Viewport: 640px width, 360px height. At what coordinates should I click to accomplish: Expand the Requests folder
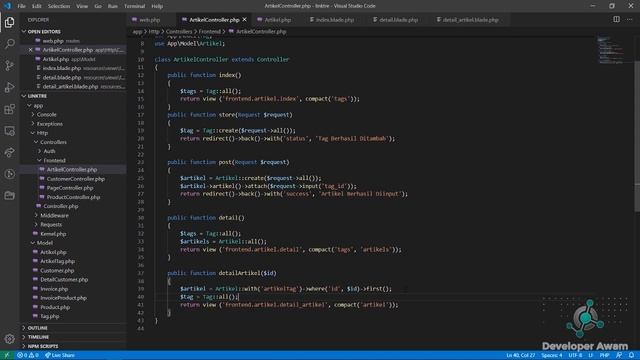[x=51, y=224]
